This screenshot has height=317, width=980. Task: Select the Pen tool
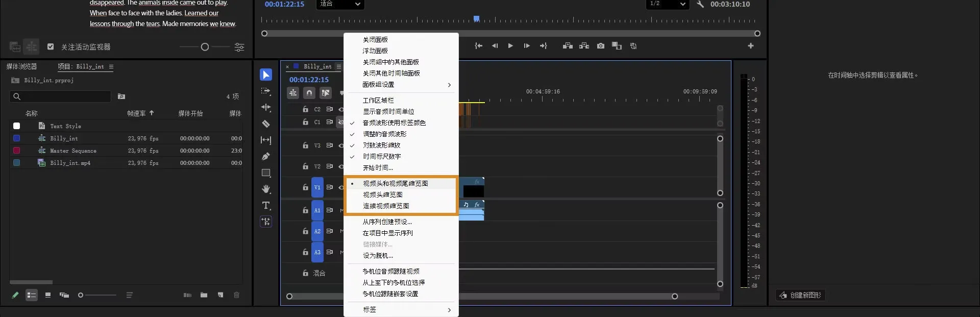point(266,157)
